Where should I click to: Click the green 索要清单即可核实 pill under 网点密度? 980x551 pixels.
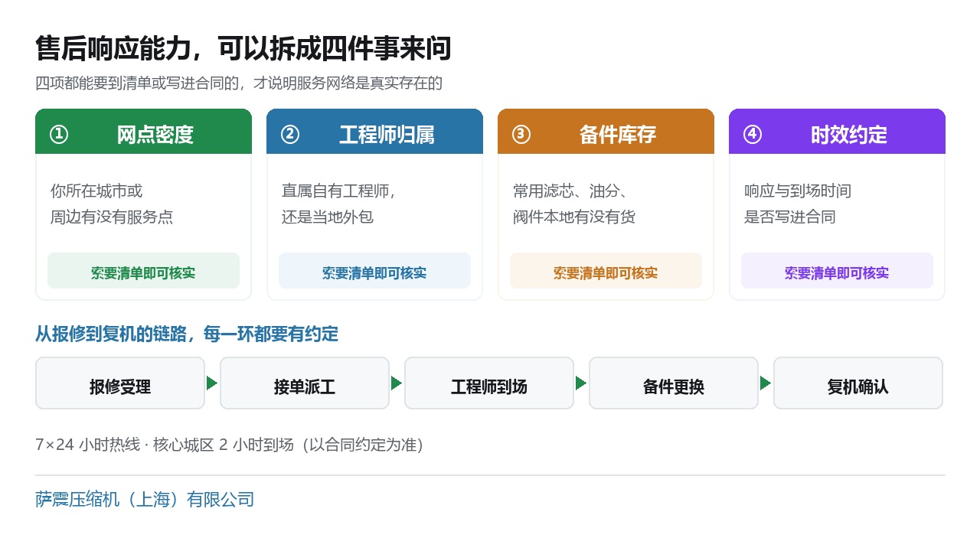143,271
